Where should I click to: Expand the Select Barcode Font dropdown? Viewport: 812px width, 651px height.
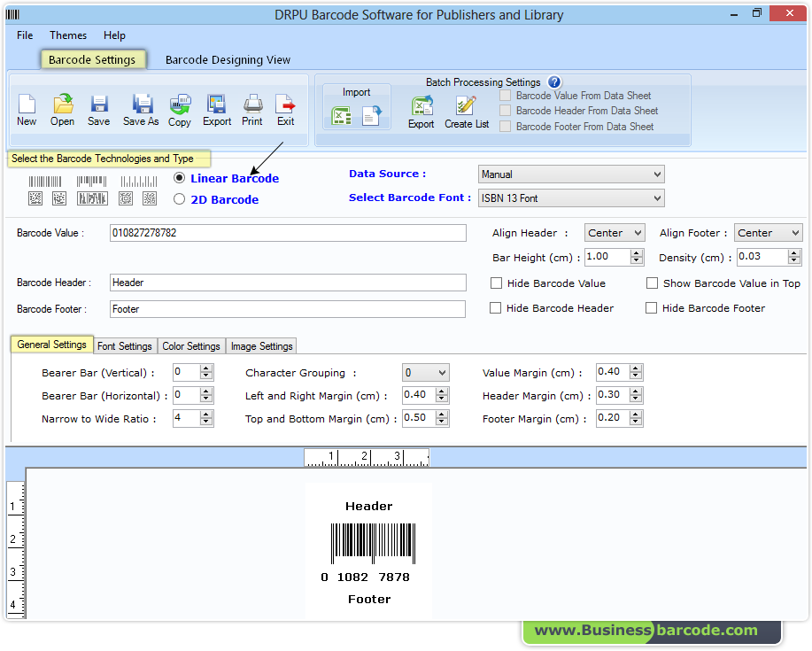click(x=571, y=198)
